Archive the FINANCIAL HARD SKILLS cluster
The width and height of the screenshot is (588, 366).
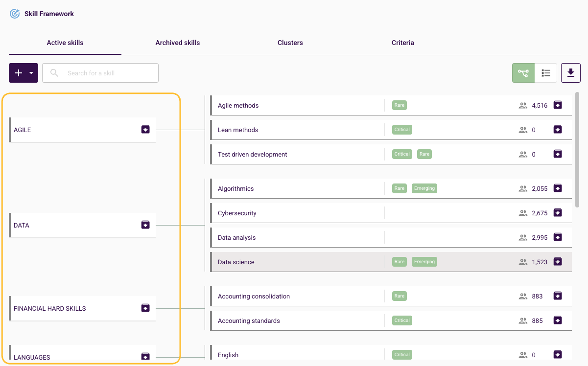point(145,308)
